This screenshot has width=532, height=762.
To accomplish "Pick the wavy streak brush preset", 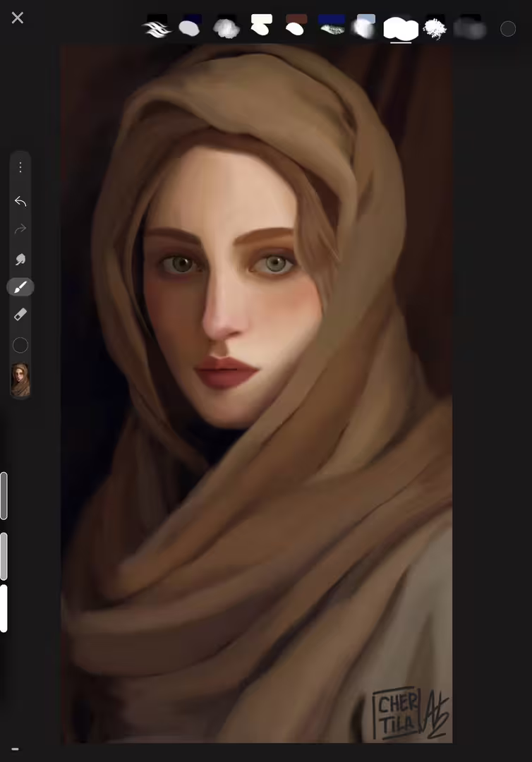I will coord(157,27).
